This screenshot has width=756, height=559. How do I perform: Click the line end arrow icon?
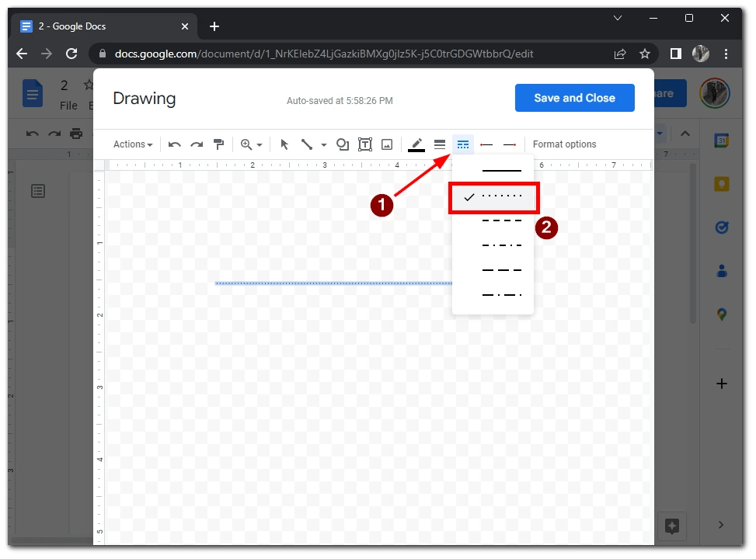click(510, 144)
